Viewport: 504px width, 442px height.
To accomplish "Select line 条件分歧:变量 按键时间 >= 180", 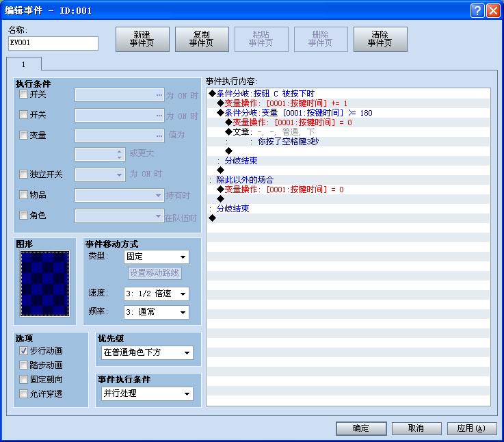I will click(349, 113).
